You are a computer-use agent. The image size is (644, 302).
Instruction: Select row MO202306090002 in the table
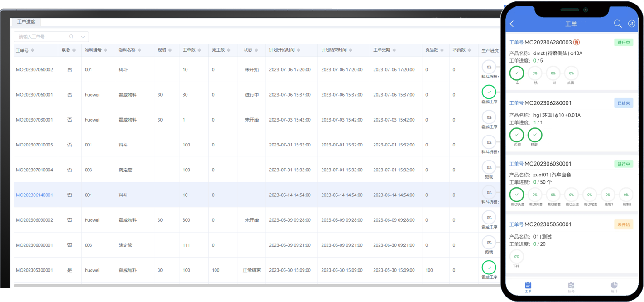pyautogui.click(x=257, y=220)
